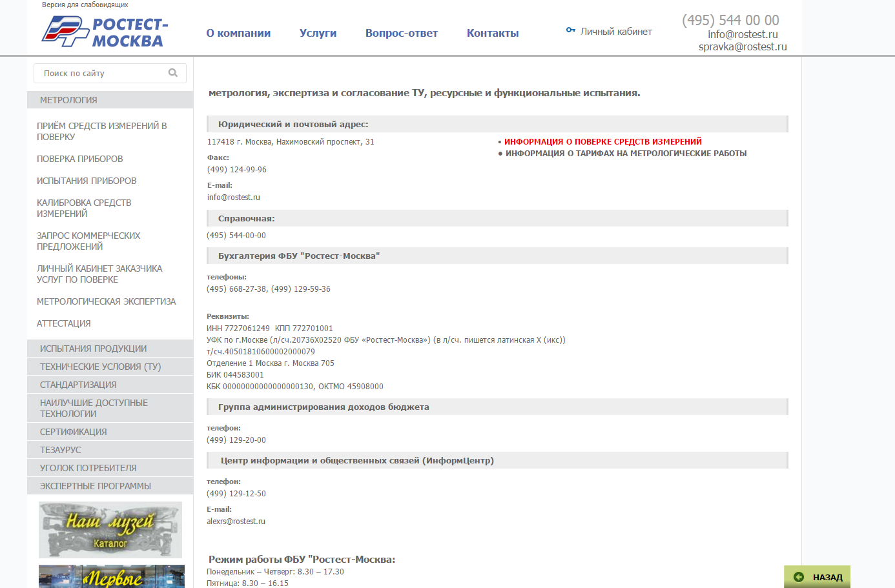Image resolution: width=895 pixels, height=588 pixels.
Task: Select Технические условия (ТУ) section
Action: pos(110,367)
